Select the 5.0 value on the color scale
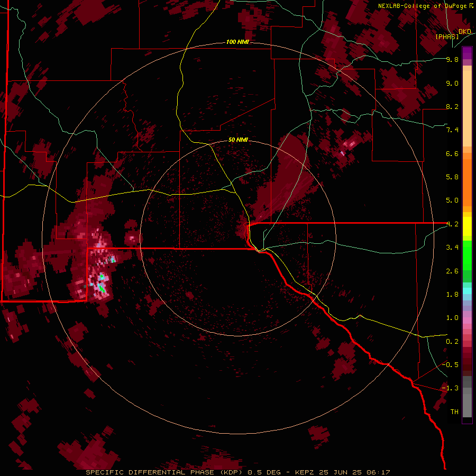476x476 pixels. click(x=452, y=200)
